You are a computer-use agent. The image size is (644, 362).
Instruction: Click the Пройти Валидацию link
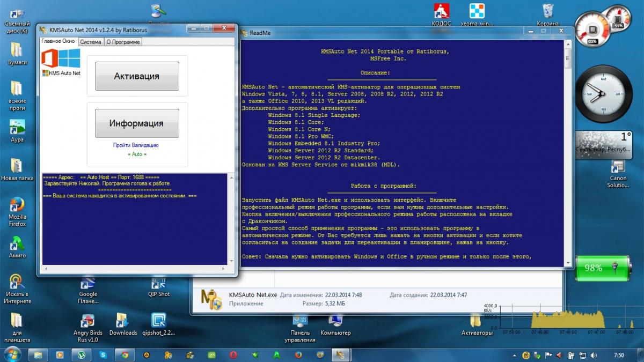click(x=136, y=145)
